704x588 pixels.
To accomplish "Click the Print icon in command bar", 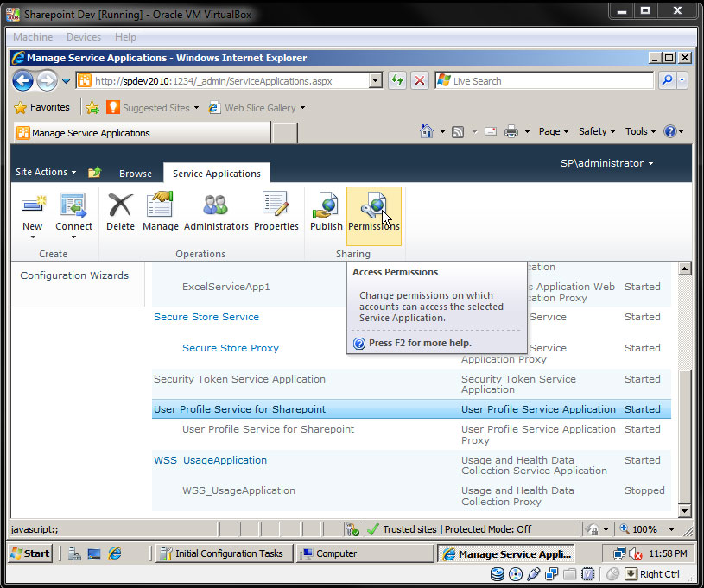I will 511,131.
